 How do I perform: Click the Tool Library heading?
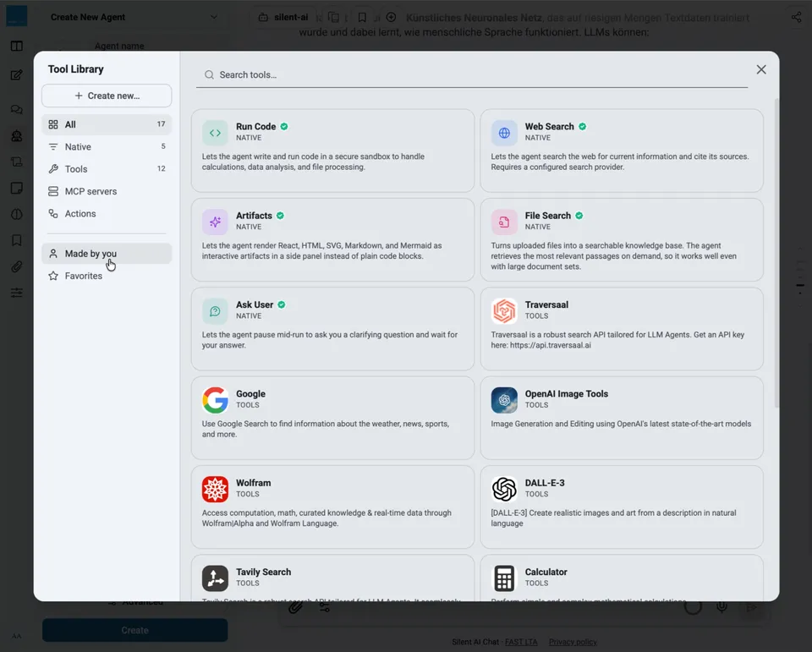75,68
